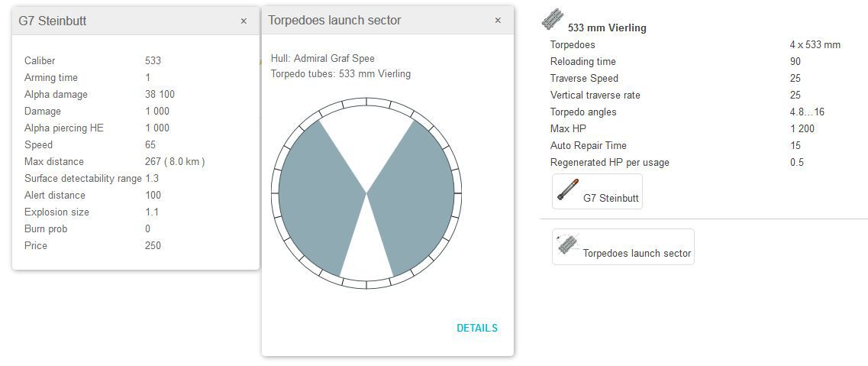Click the 533 mm Vierling launcher icon
The height and width of the screenshot is (366, 868).
pos(552,20)
